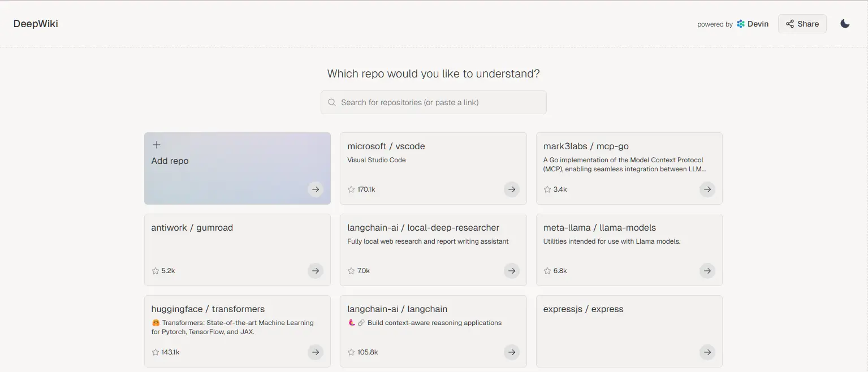
Task: Click the 'powered by' label
Action: 715,24
